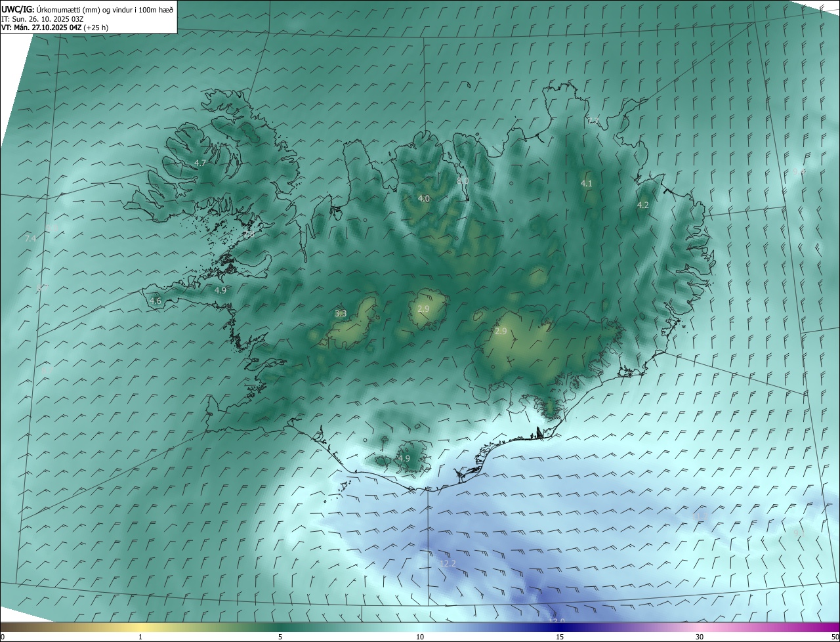Click the 7.4 value label over the sea
This screenshot has width=840, height=642.
pos(30,239)
